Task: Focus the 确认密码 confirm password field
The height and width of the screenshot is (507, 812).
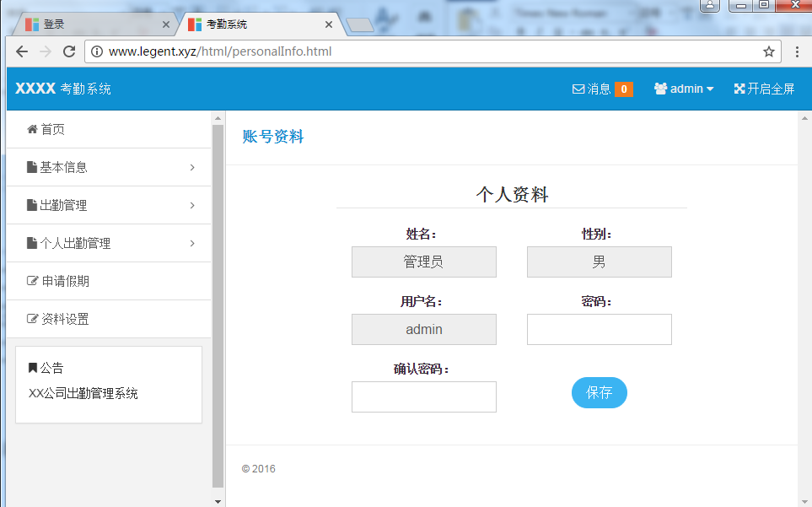Action: point(423,396)
